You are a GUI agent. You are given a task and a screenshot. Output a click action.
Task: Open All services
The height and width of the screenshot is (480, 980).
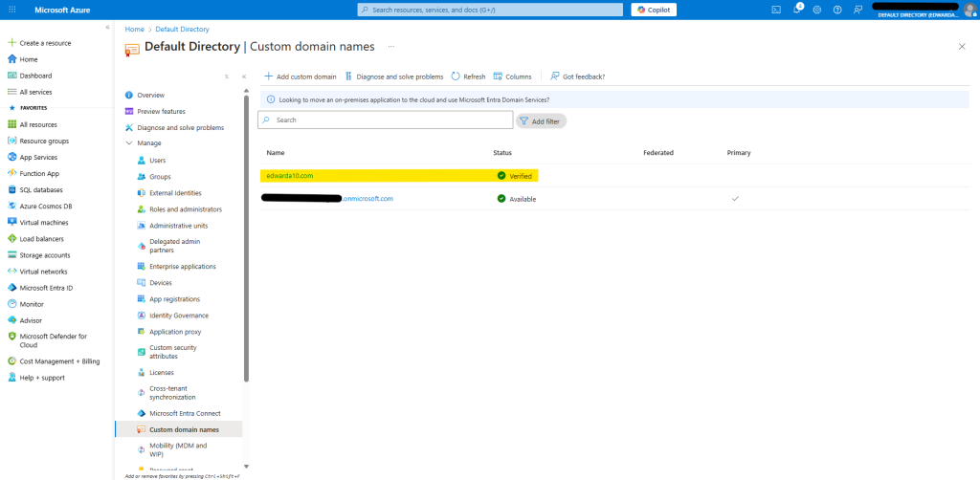[x=30, y=92]
